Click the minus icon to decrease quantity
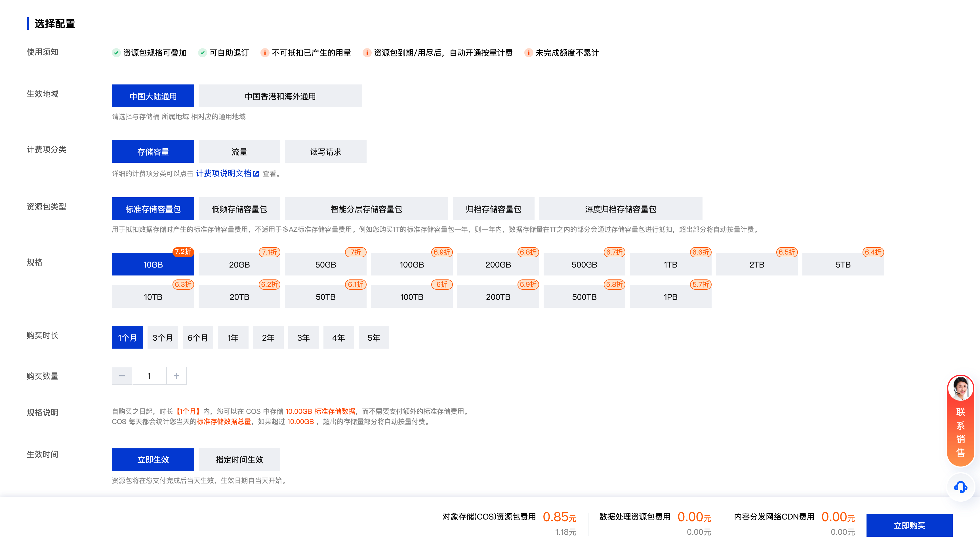 tap(122, 376)
